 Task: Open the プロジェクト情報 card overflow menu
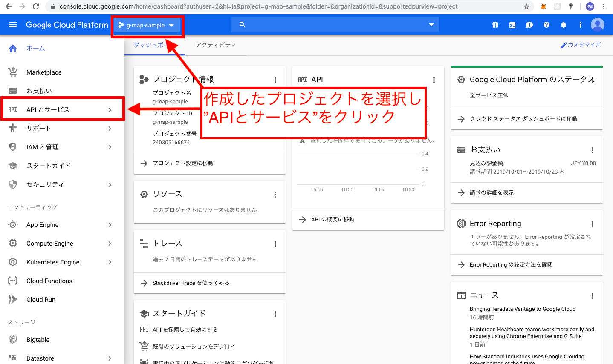point(275,79)
